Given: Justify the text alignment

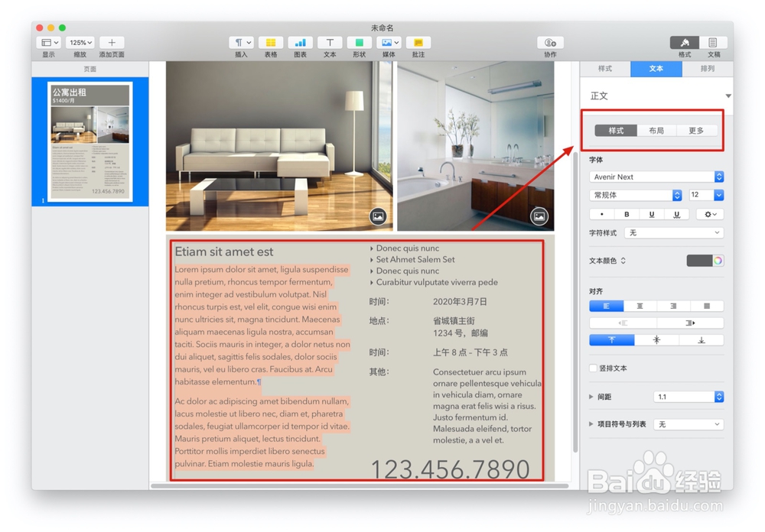Looking at the screenshot, I should (x=707, y=306).
